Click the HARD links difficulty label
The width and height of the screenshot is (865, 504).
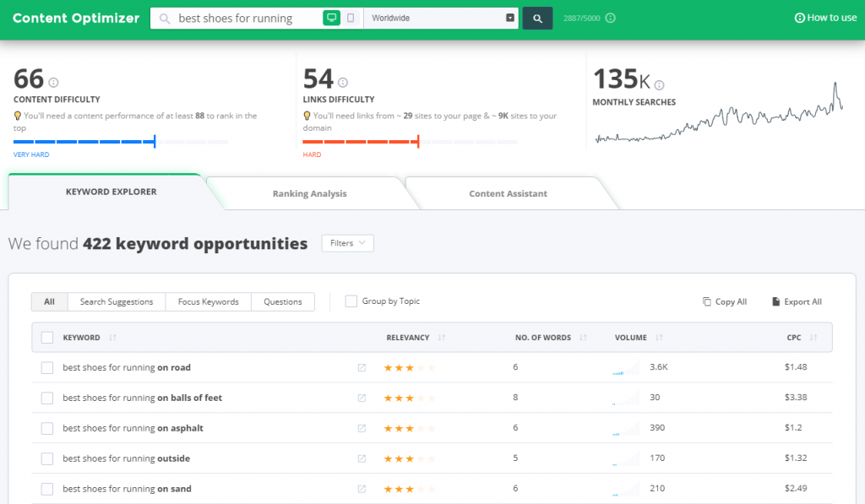(312, 155)
